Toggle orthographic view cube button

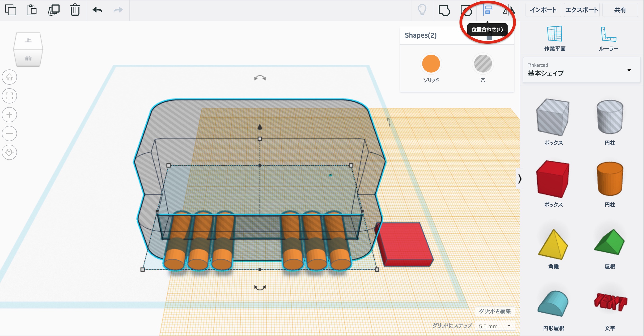(x=9, y=152)
